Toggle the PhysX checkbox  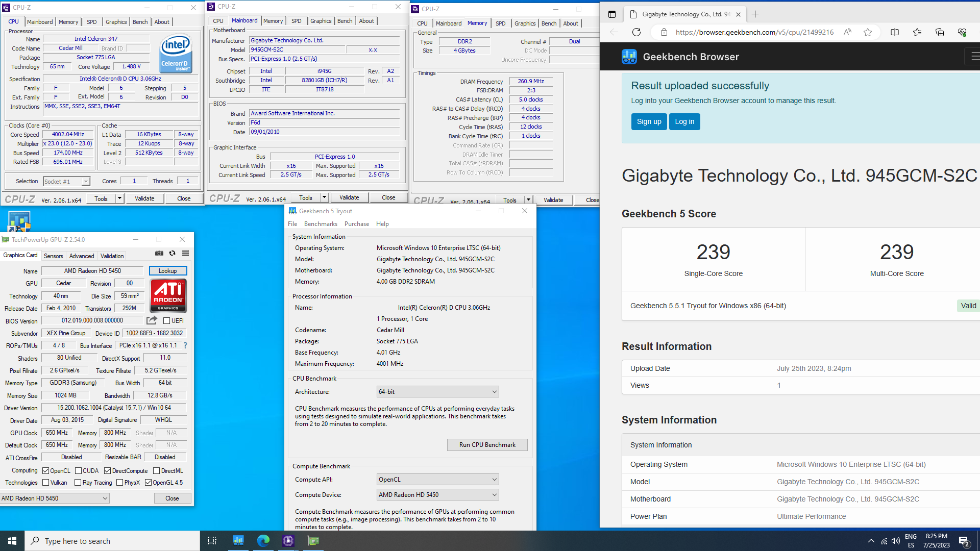[120, 483]
